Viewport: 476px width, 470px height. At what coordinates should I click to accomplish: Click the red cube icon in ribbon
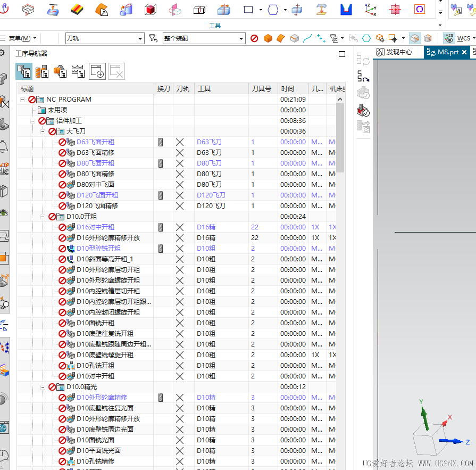pyautogui.click(x=151, y=10)
